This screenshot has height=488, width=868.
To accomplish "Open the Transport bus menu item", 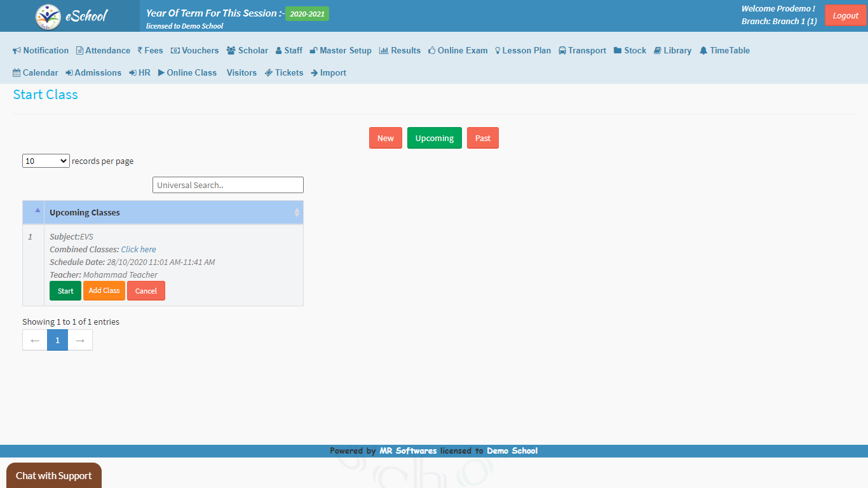I will point(582,51).
